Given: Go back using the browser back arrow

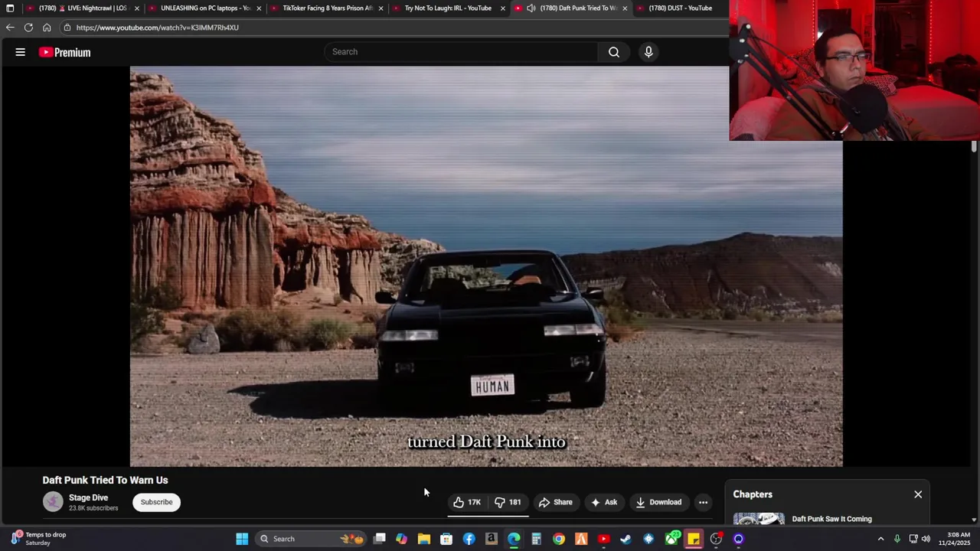Looking at the screenshot, I should (x=10, y=28).
